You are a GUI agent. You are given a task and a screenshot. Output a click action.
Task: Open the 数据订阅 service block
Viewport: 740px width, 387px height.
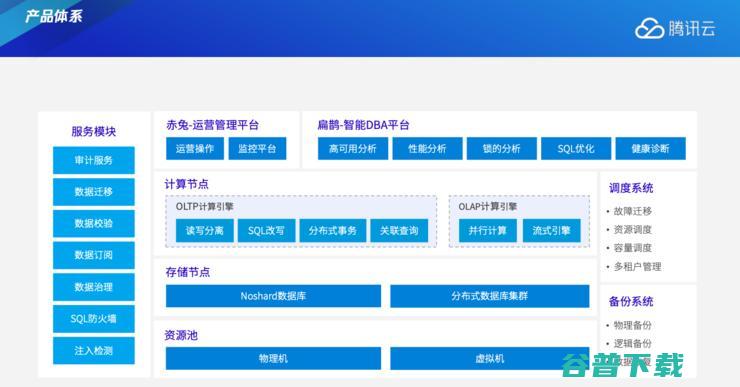93,255
